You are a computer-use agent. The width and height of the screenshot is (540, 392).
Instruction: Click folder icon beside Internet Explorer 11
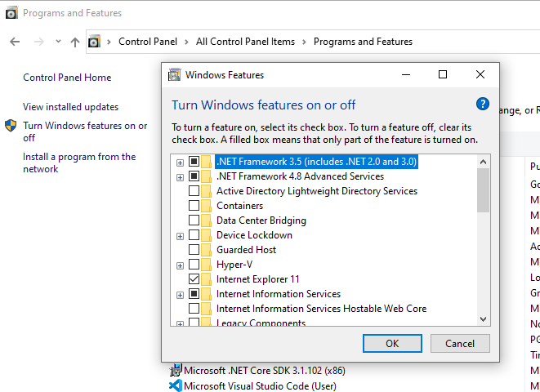[x=207, y=279]
